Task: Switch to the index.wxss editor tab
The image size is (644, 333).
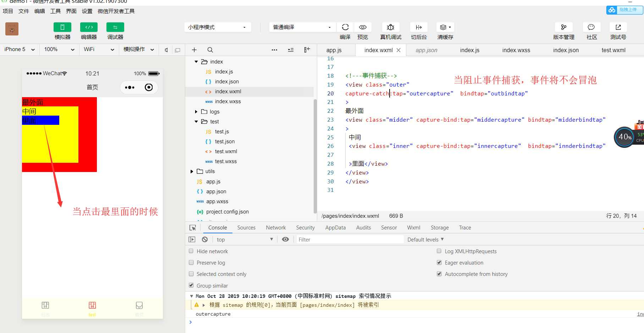Action: [516, 50]
